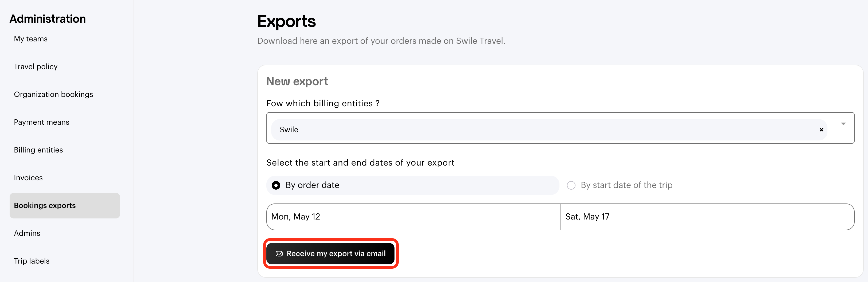868x282 pixels.
Task: Open the start date field Mon, May 12
Action: [413, 217]
